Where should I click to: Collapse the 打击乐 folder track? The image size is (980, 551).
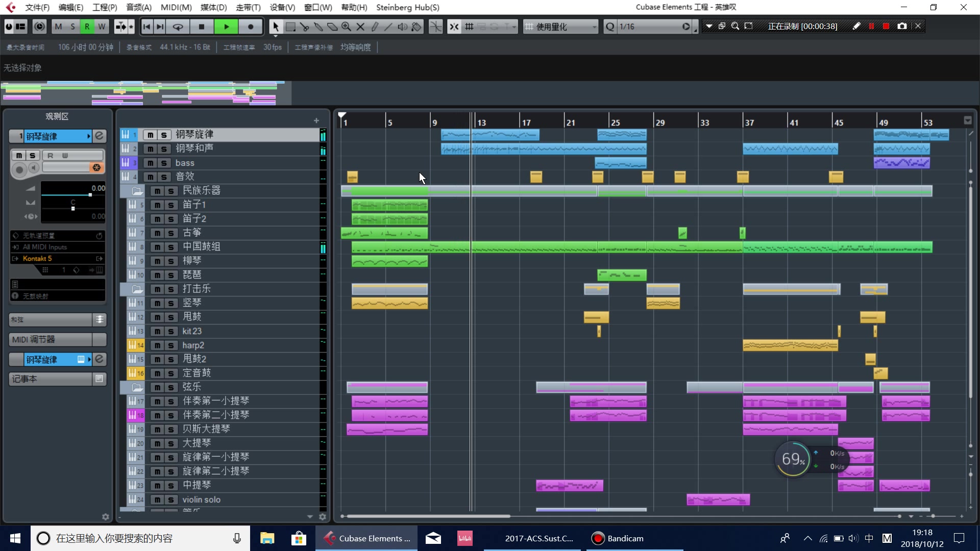coord(137,289)
